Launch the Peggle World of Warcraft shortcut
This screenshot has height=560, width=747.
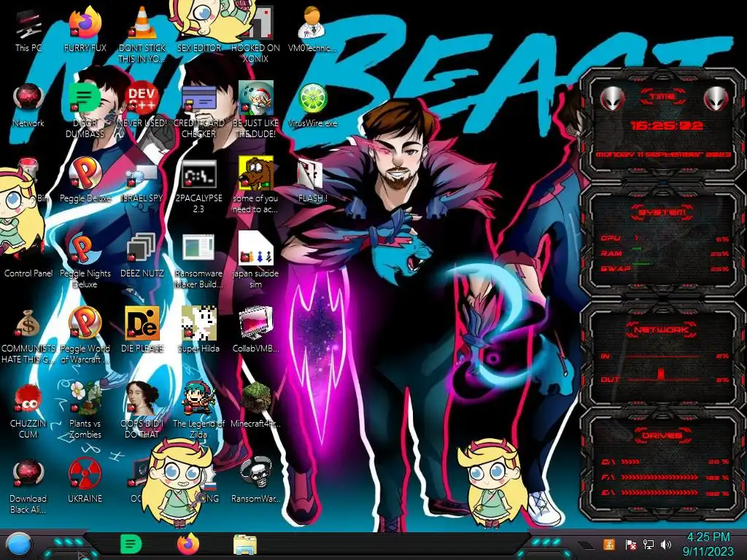[x=85, y=335]
